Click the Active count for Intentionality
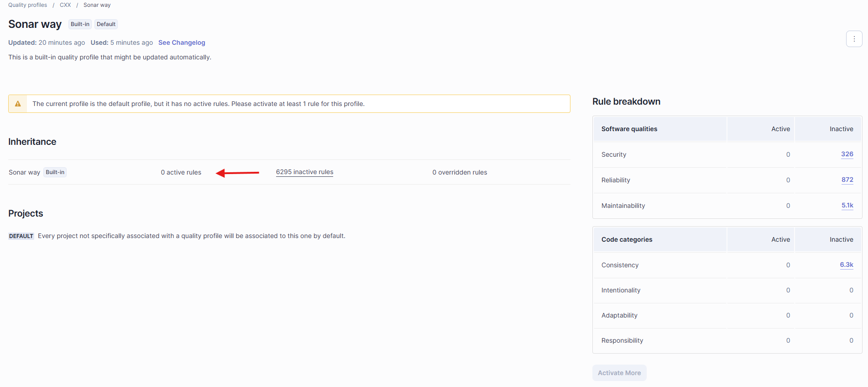Image resolution: width=868 pixels, height=387 pixels. [788, 290]
